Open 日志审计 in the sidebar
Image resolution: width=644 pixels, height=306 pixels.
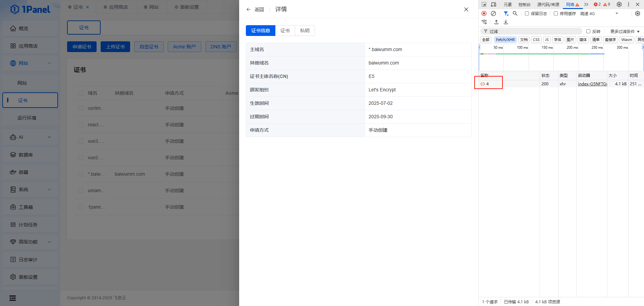30,260
